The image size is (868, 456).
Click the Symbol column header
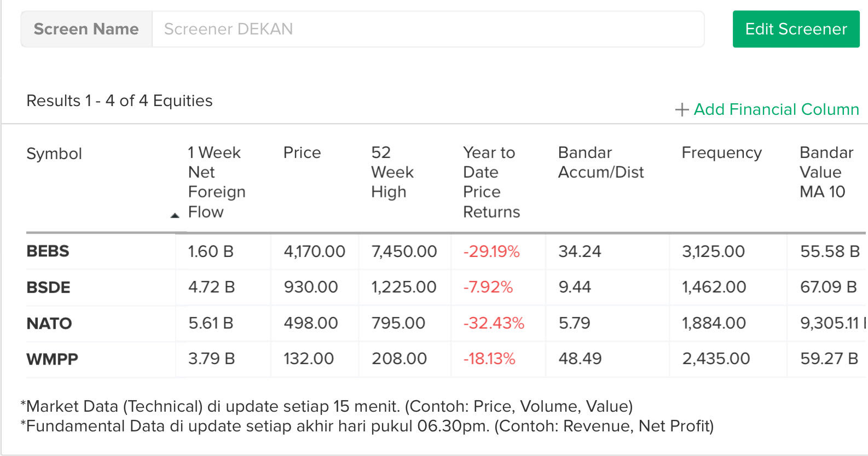pyautogui.click(x=54, y=154)
